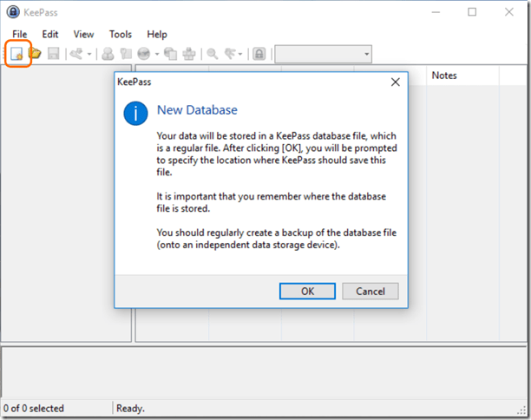Click the Open URL globe icon
Viewport: 531px width, 420px height.
(142, 54)
